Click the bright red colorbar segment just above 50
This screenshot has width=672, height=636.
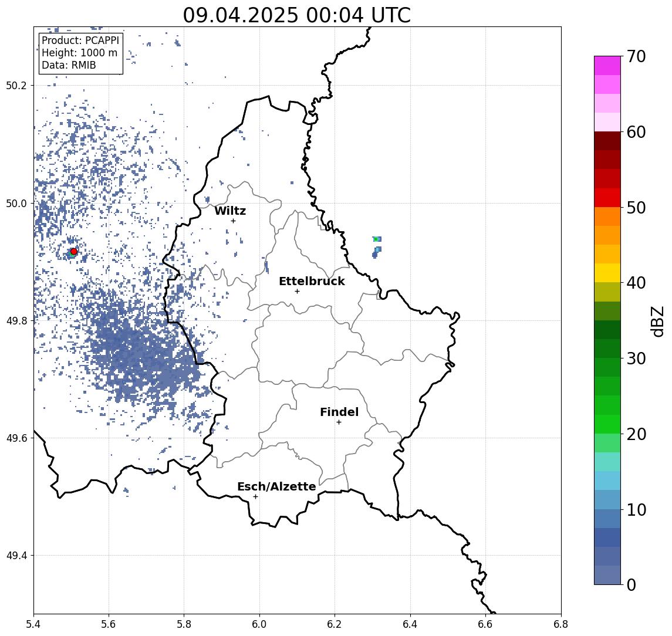[x=607, y=198]
